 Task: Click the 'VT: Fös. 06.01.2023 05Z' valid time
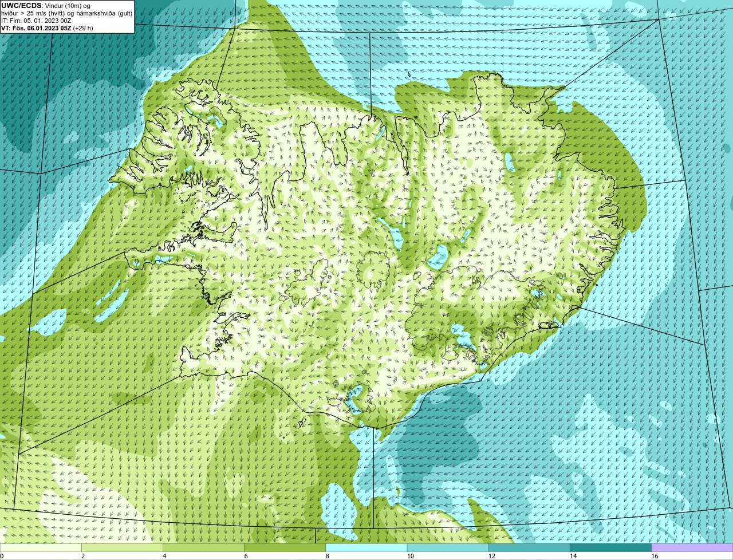coord(36,28)
